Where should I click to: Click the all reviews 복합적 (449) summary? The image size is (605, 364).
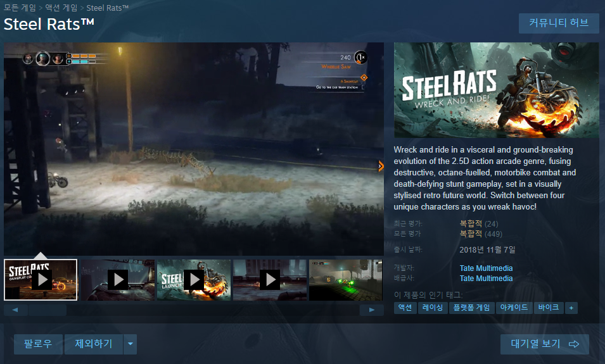pos(481,234)
